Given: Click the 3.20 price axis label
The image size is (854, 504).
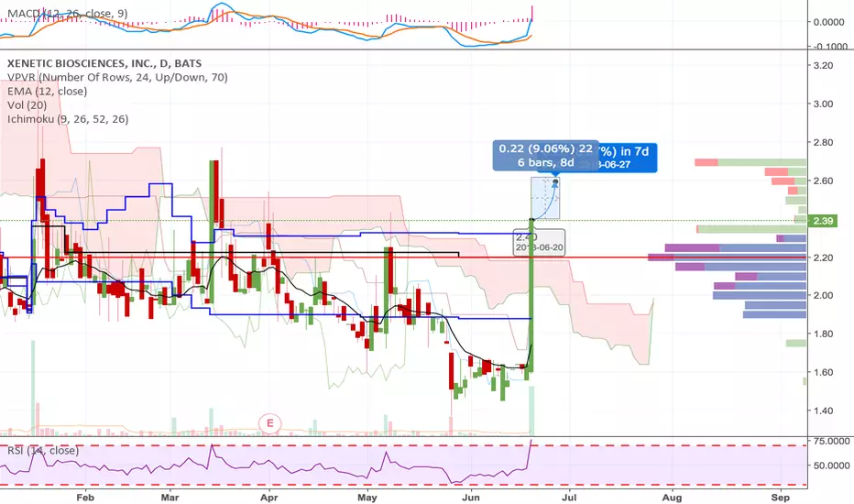Looking at the screenshot, I should tap(823, 65).
